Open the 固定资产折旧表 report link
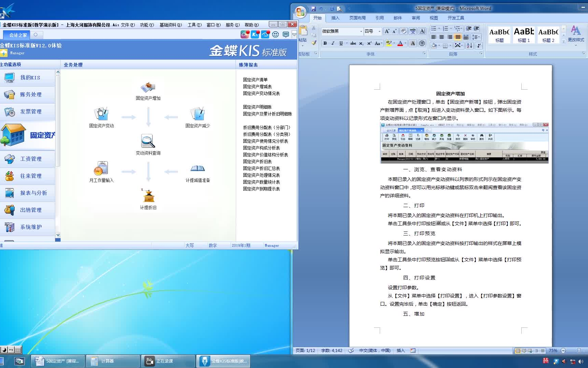The image size is (588, 368). tap(257, 162)
